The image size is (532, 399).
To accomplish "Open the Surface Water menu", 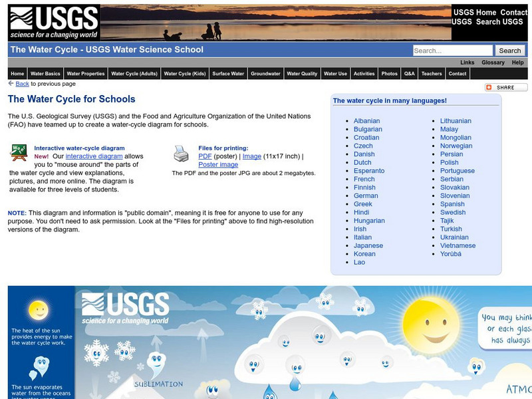I will click(x=228, y=74).
